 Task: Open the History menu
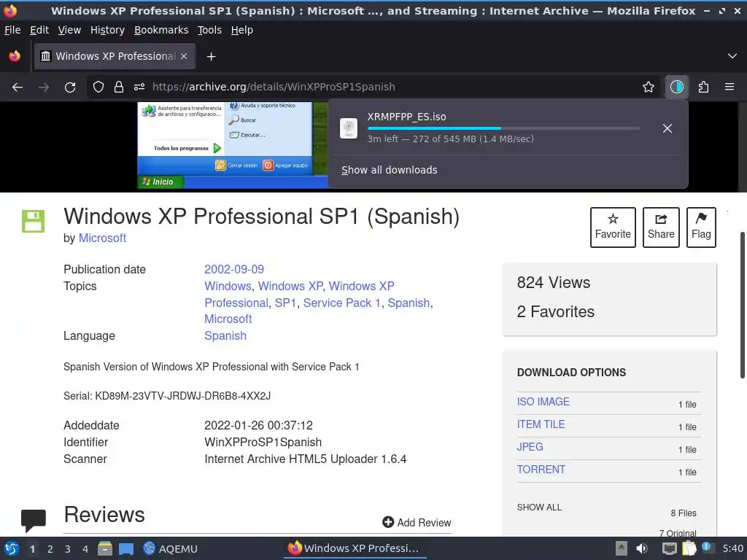pyautogui.click(x=108, y=30)
